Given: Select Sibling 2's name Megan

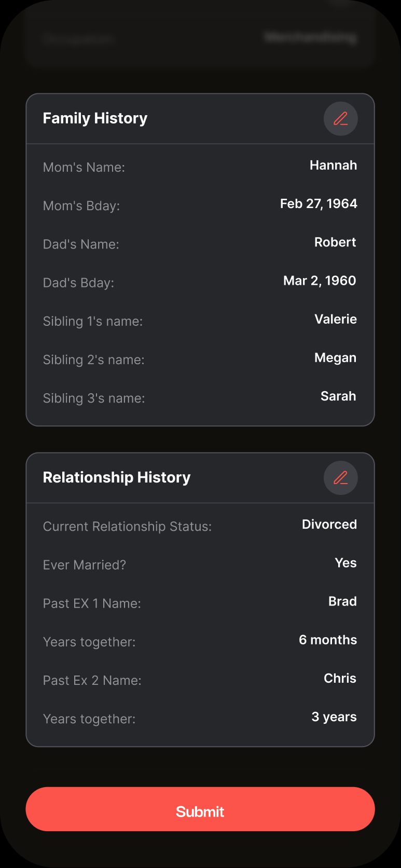Looking at the screenshot, I should pyautogui.click(x=335, y=357).
